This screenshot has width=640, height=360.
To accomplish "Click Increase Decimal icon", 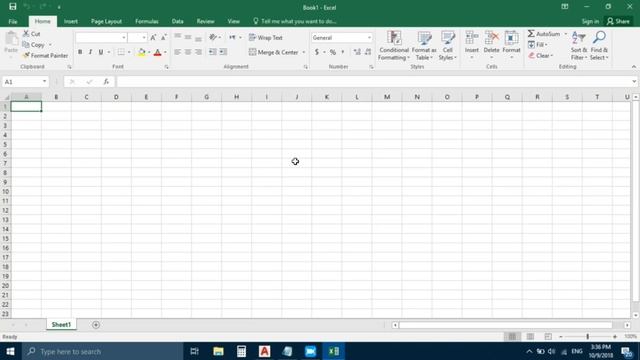I will (357, 52).
